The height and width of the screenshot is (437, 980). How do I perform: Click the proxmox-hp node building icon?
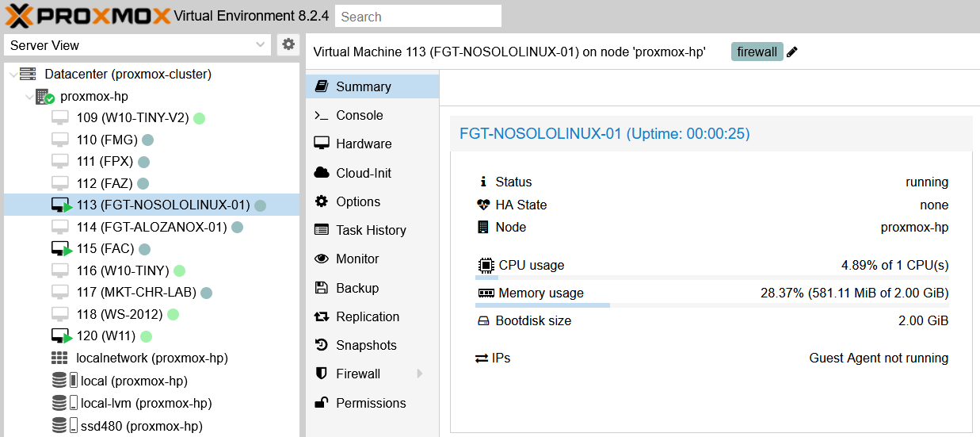point(44,97)
